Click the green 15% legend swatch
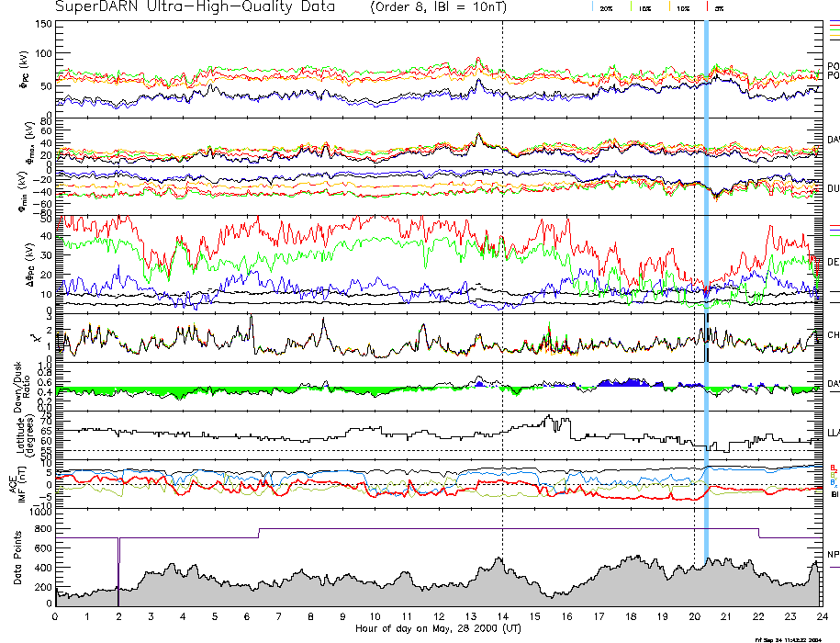The image size is (840, 643). pos(631,6)
